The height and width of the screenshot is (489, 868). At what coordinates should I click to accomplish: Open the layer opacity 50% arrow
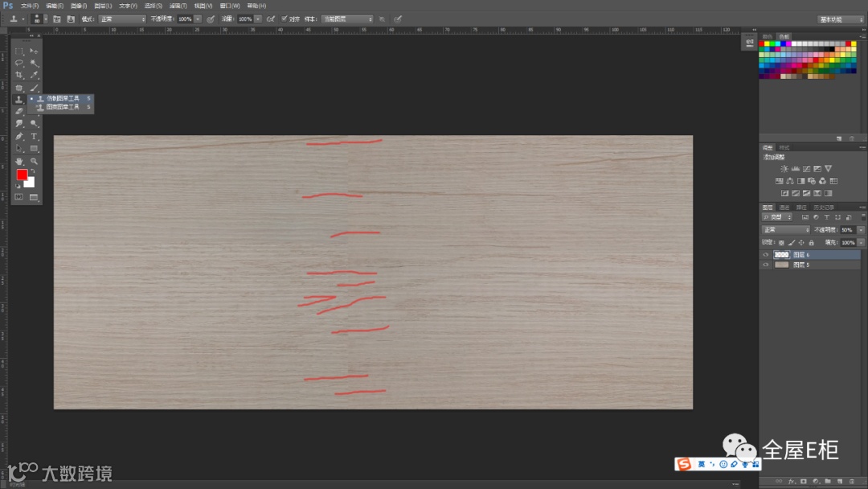tap(861, 230)
